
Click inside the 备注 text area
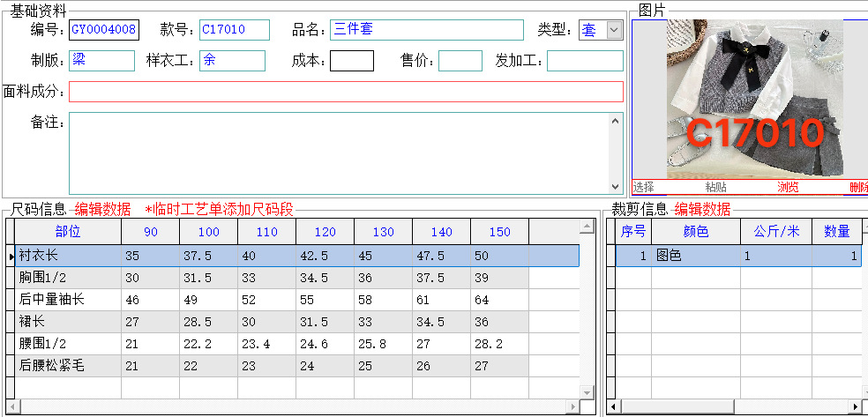click(x=339, y=153)
